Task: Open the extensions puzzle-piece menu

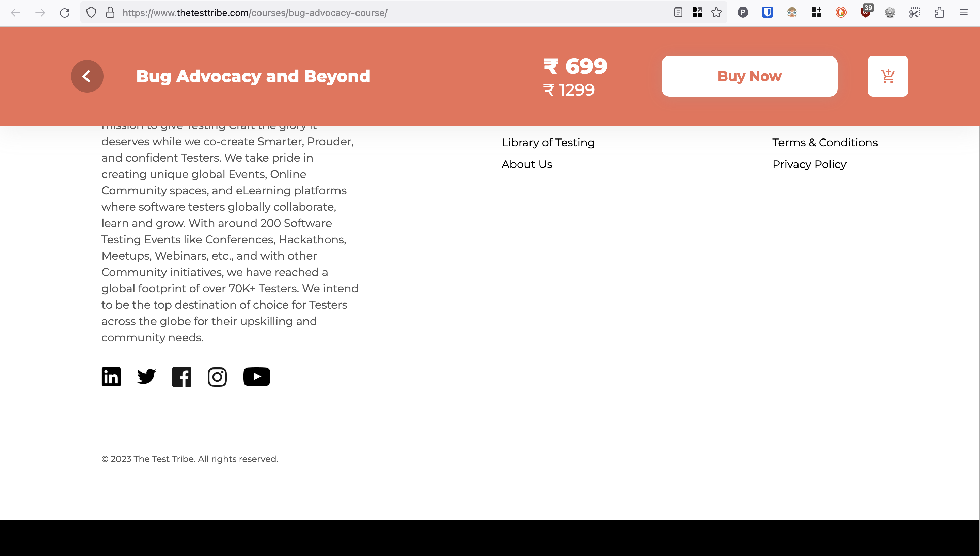Action: [939, 13]
